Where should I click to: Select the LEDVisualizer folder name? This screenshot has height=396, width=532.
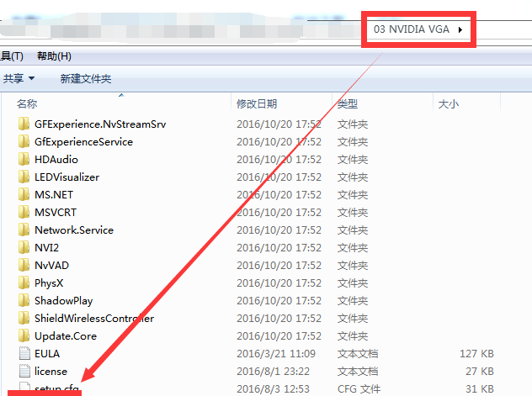[x=66, y=177]
